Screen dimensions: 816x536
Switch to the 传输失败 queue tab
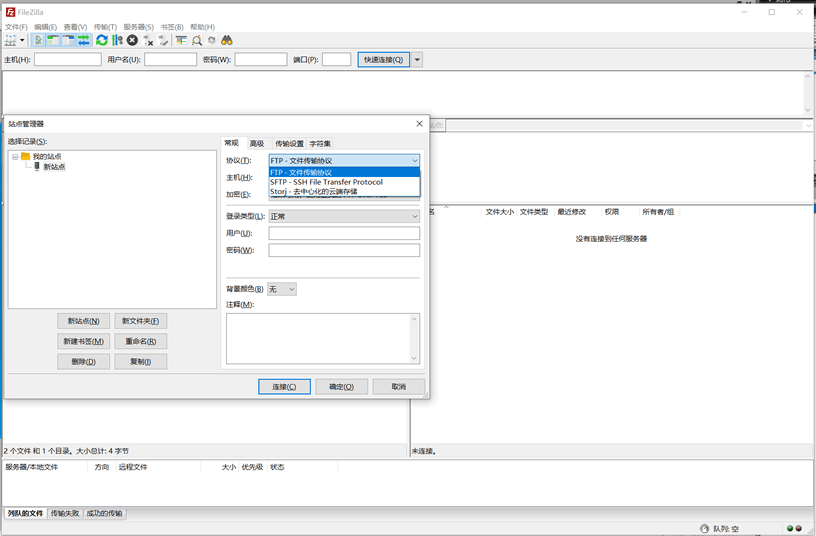coord(65,514)
